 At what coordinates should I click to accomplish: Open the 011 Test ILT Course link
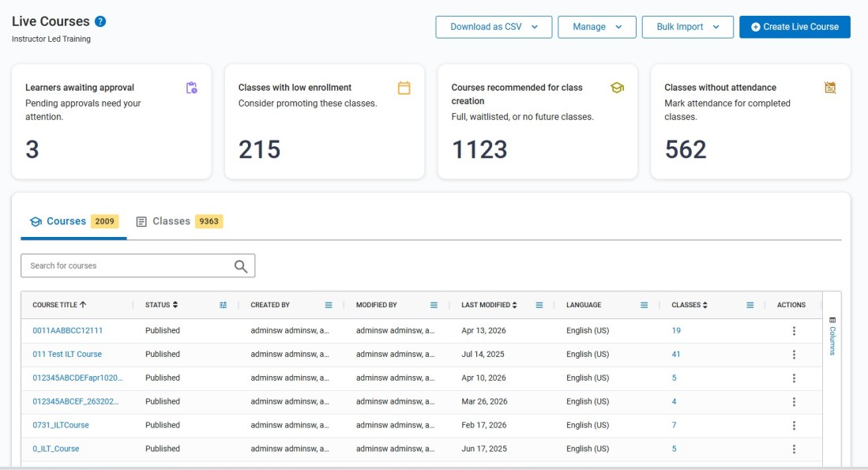(x=67, y=355)
